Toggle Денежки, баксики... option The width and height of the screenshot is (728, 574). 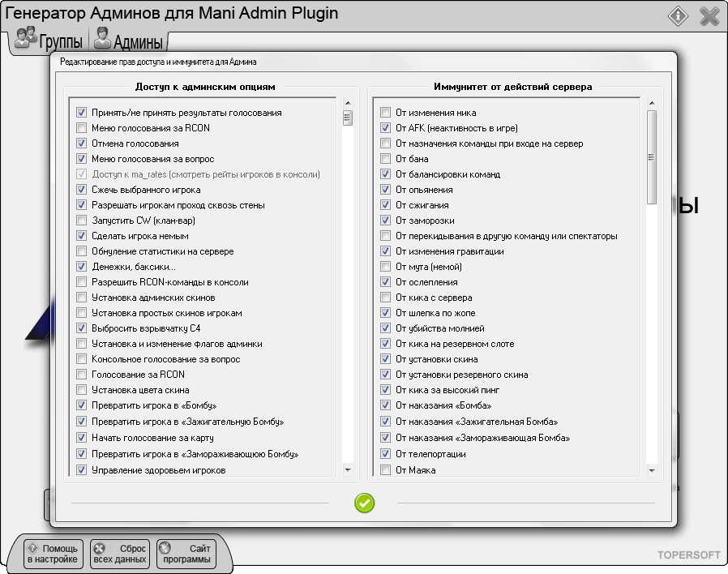tap(81, 267)
